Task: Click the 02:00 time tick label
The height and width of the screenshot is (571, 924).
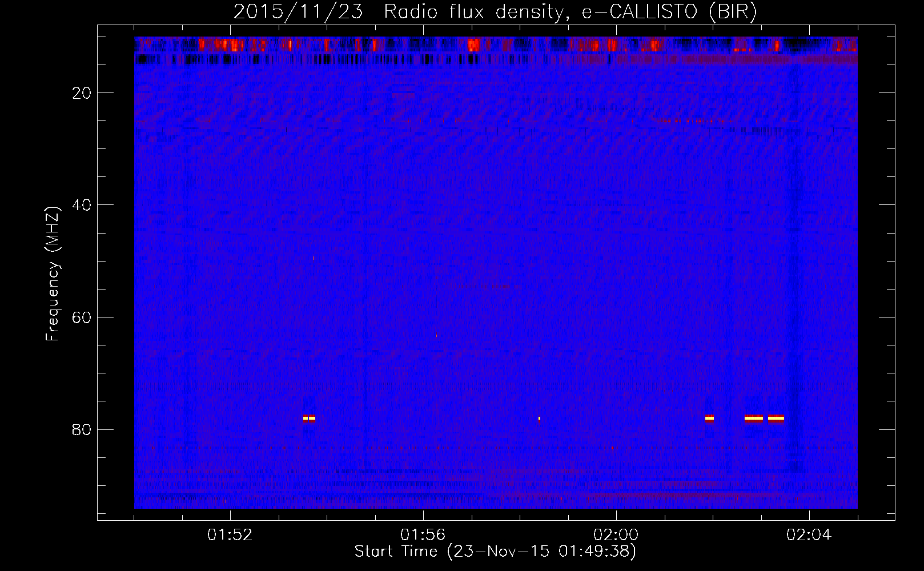Action: pyautogui.click(x=616, y=535)
